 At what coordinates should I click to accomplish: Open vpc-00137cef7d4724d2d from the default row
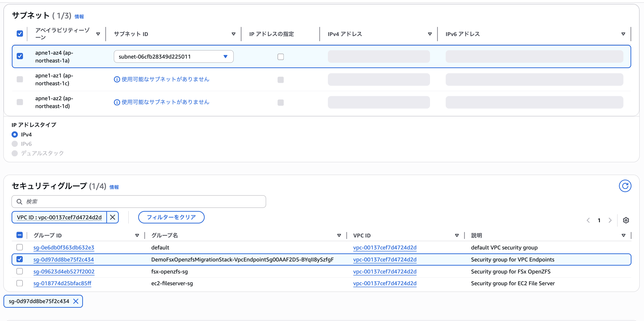[385, 247]
